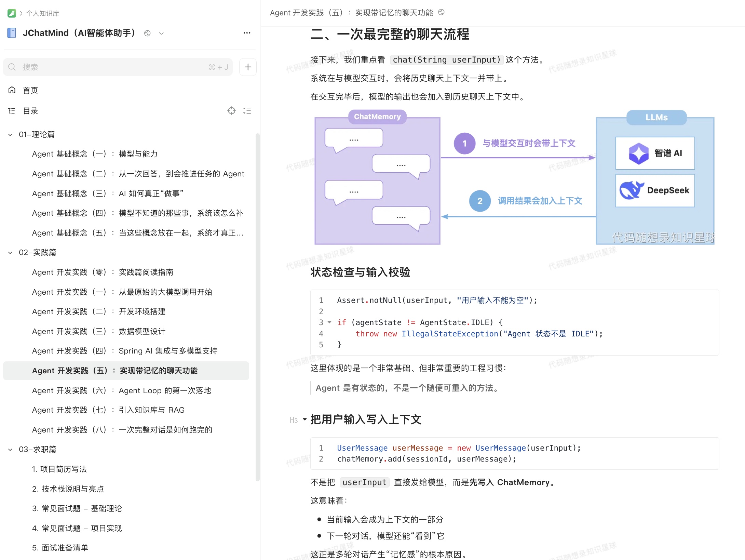Click the collapse-all outline icon next to 目录
This screenshot has width=745, height=560.
247,111
